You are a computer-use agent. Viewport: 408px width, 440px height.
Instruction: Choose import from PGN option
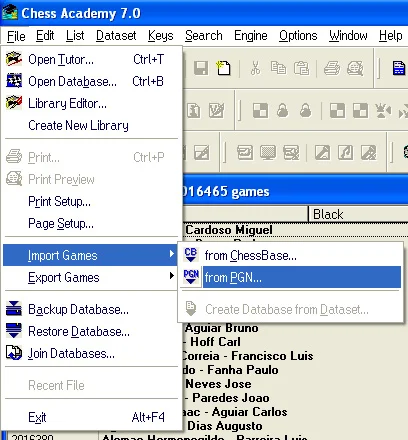click(292, 277)
